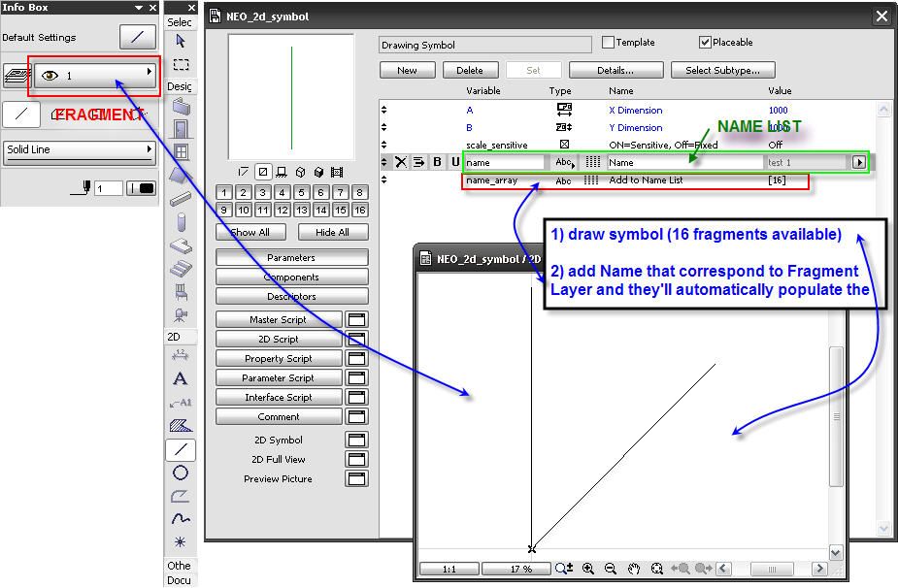Toggle fragment layer 12 visibility
Image resolution: width=898 pixels, height=588 pixels.
(283, 211)
